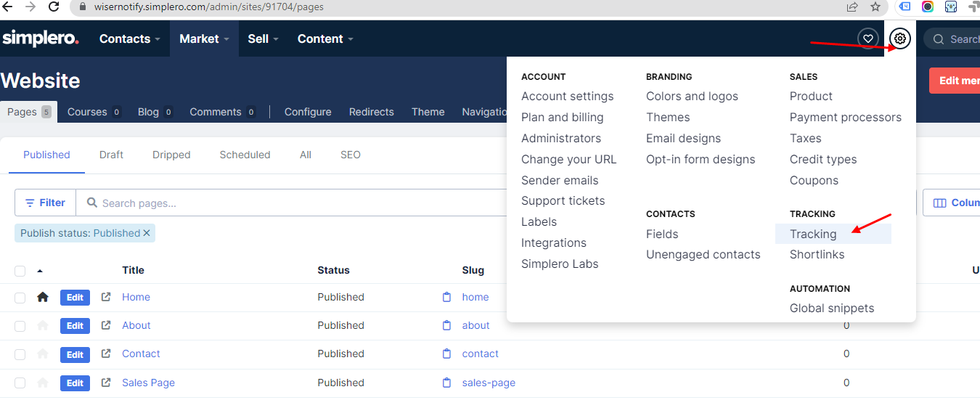This screenshot has width=980, height=400.
Task: Expand the Contacts dropdown menu
Action: coord(129,38)
